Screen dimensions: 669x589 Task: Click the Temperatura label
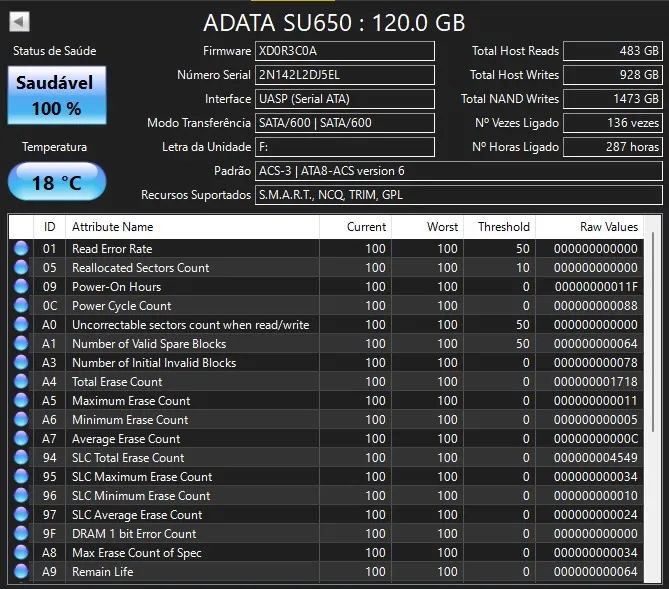55,147
